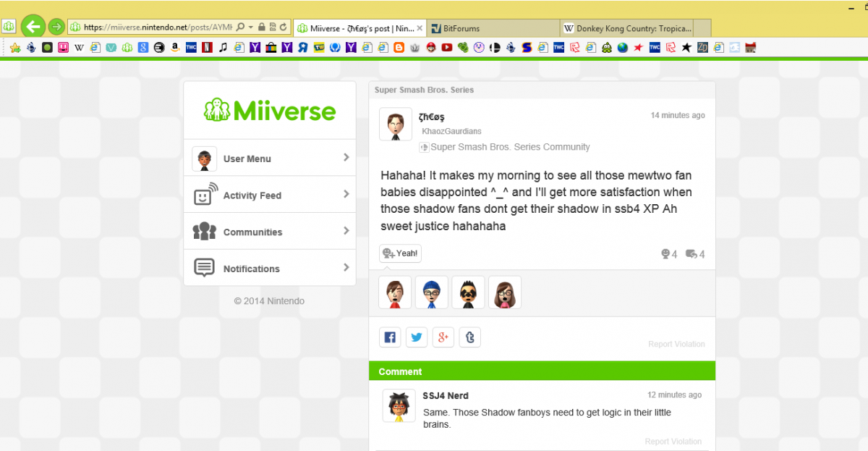Open Super Smash Bros. Series Community link
Screen dimensions: 868x451
point(510,147)
